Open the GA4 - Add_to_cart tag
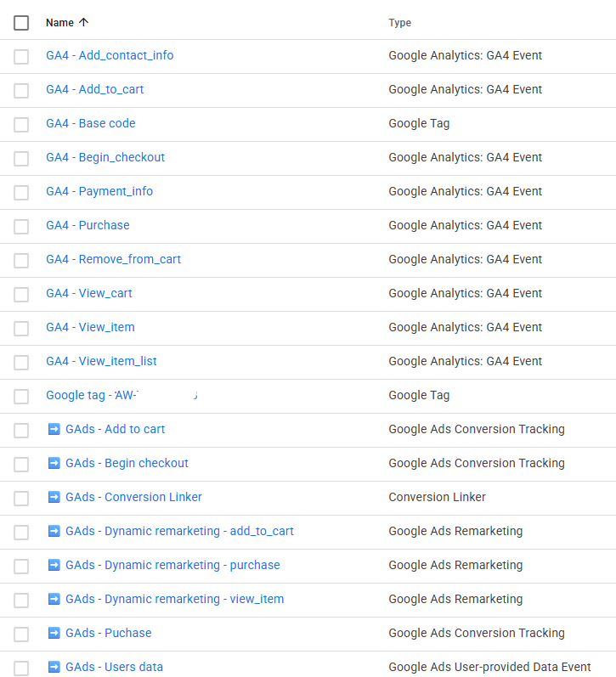 (94, 89)
